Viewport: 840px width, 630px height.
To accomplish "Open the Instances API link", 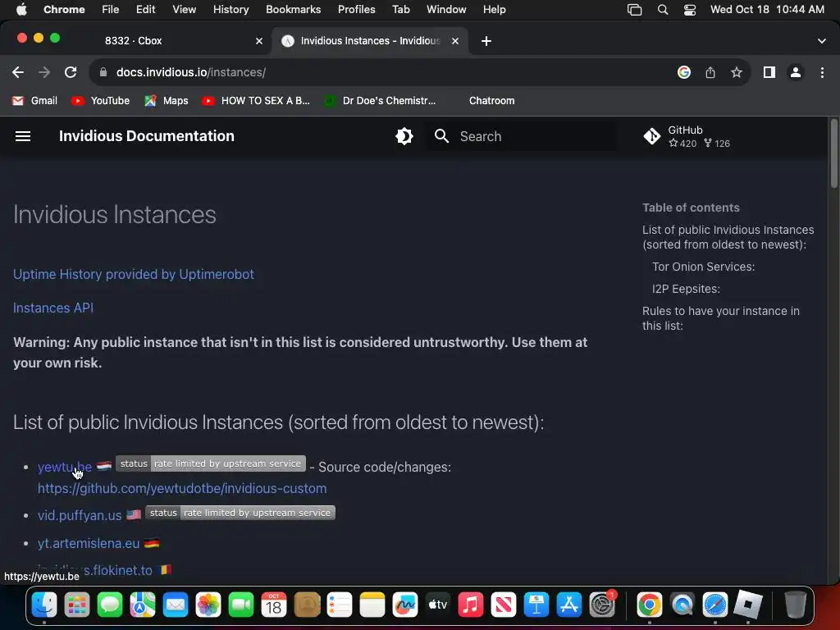I will 53,308.
